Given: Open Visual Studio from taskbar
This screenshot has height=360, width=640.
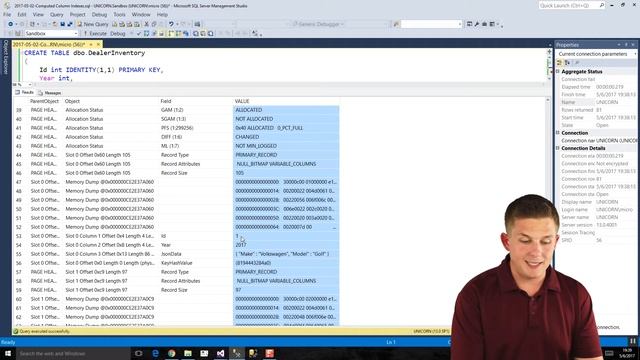Looking at the screenshot, I should [x=220, y=353].
